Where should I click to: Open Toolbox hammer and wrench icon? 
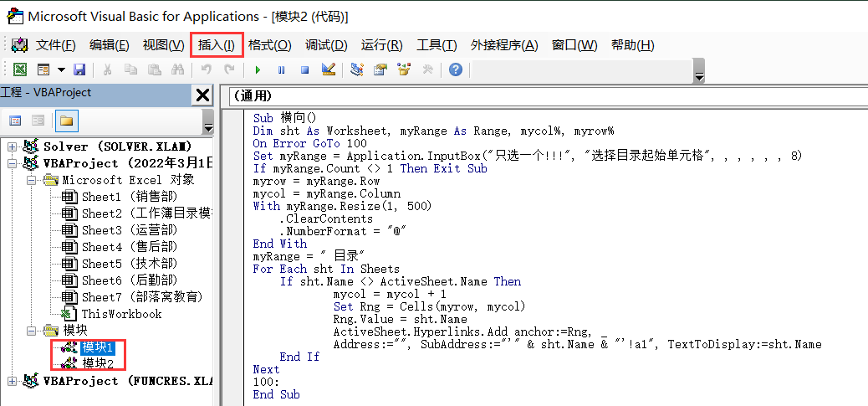tap(427, 69)
